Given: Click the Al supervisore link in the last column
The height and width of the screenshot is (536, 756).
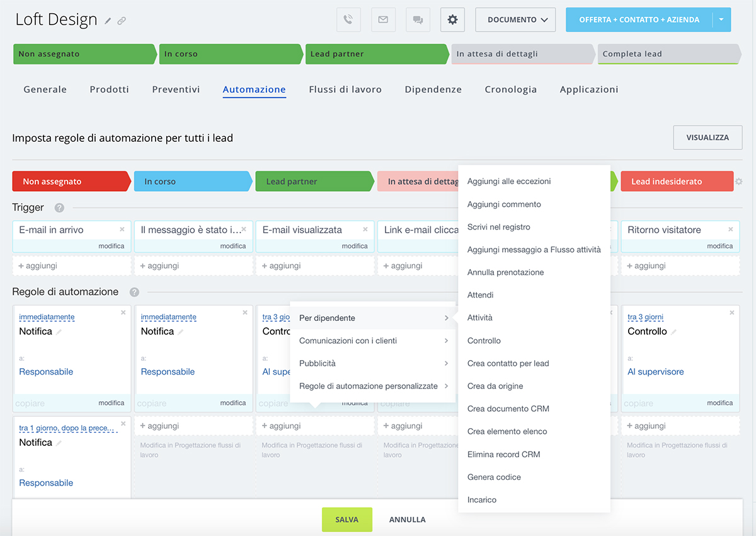Looking at the screenshot, I should click(655, 372).
